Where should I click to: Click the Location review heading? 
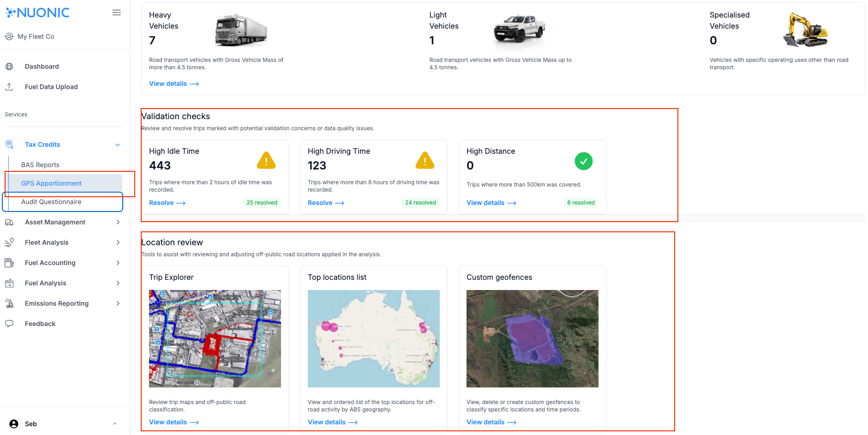[x=172, y=242]
